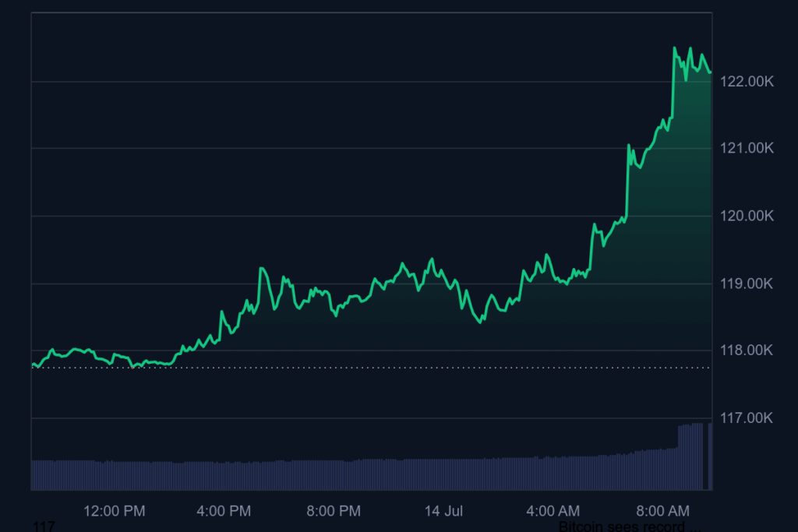Viewport: 798px width, 532px height.
Task: Click the 12:00 PM time axis label
Action: pyautogui.click(x=114, y=511)
